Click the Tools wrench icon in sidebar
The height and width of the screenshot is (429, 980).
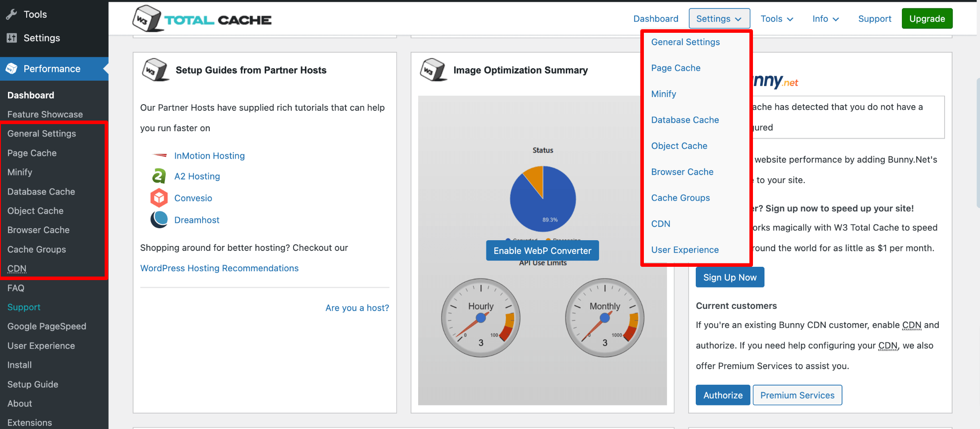[12, 14]
